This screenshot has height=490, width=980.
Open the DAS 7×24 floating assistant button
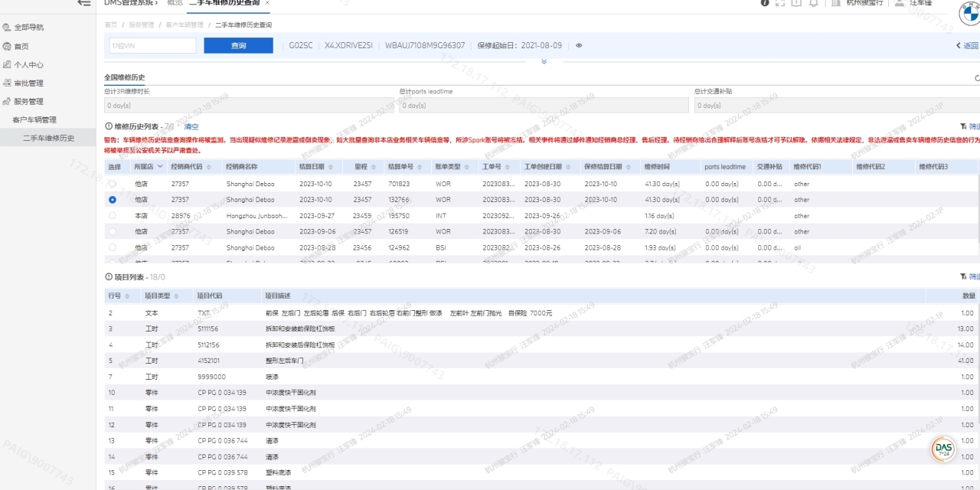(944, 449)
